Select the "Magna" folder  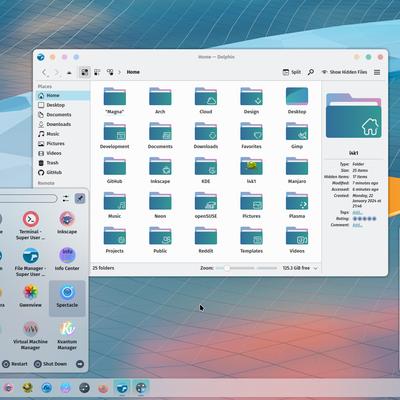115,100
